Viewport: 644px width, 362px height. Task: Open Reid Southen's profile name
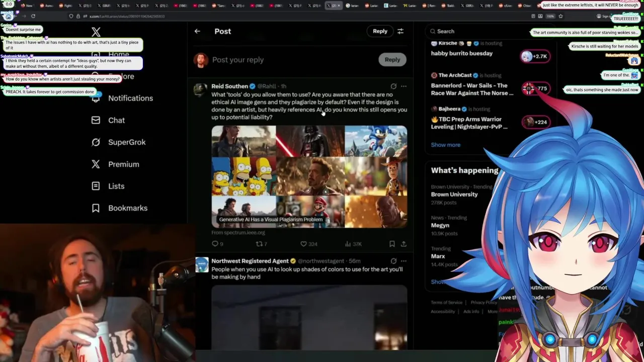pos(229,86)
